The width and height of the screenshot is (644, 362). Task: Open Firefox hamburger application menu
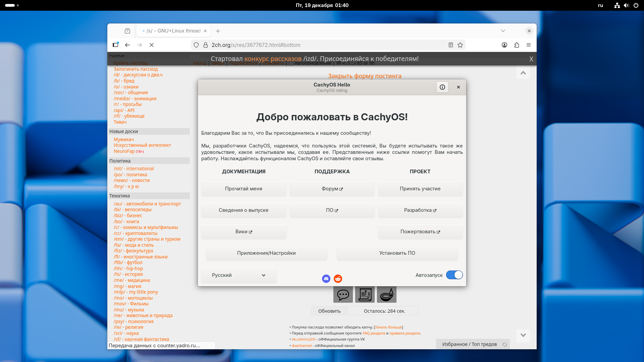529,45
